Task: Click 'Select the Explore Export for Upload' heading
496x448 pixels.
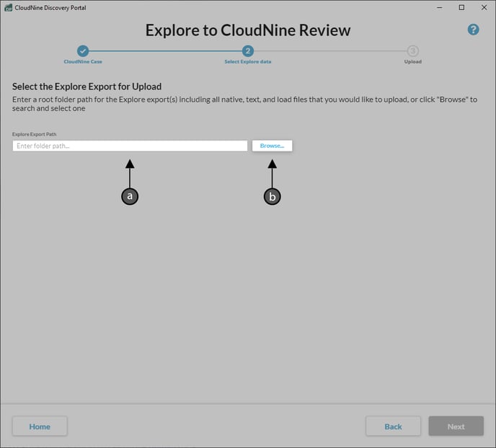Action: 87,87
